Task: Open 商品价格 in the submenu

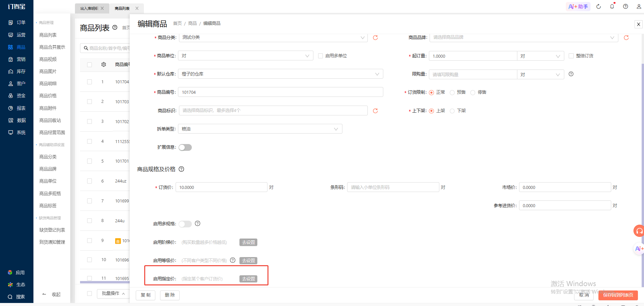Action: coord(48,96)
